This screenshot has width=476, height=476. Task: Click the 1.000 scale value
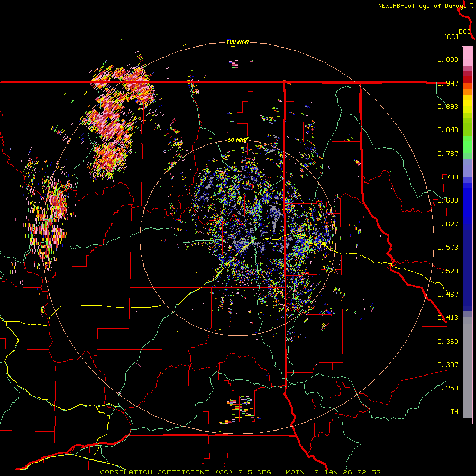click(448, 59)
